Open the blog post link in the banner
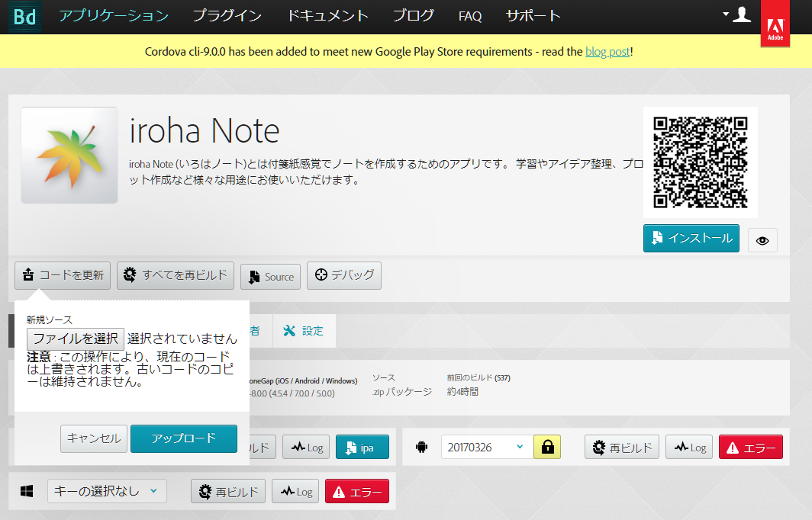The image size is (812, 520). (x=607, y=51)
